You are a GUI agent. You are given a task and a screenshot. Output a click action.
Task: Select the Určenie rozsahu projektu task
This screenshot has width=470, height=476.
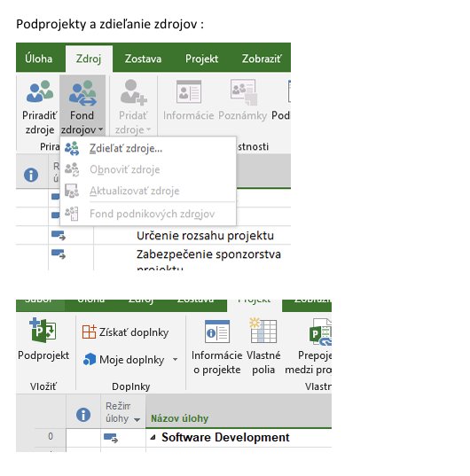point(205,236)
